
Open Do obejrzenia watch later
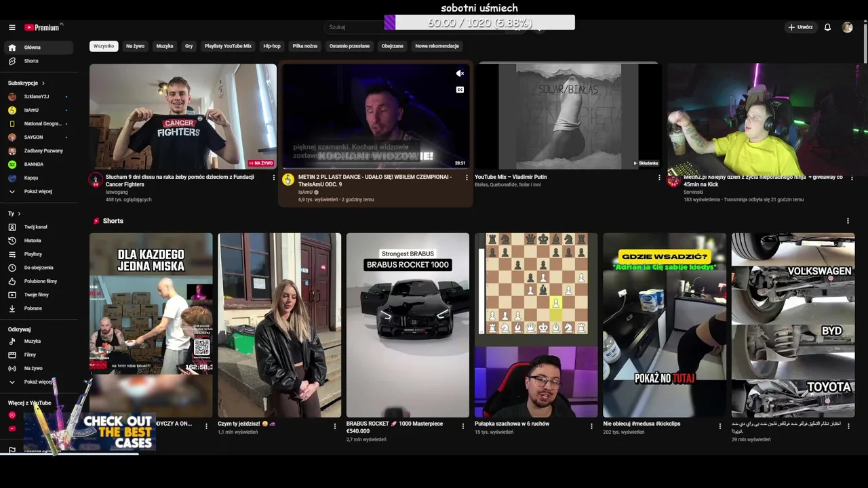pyautogui.click(x=37, y=268)
